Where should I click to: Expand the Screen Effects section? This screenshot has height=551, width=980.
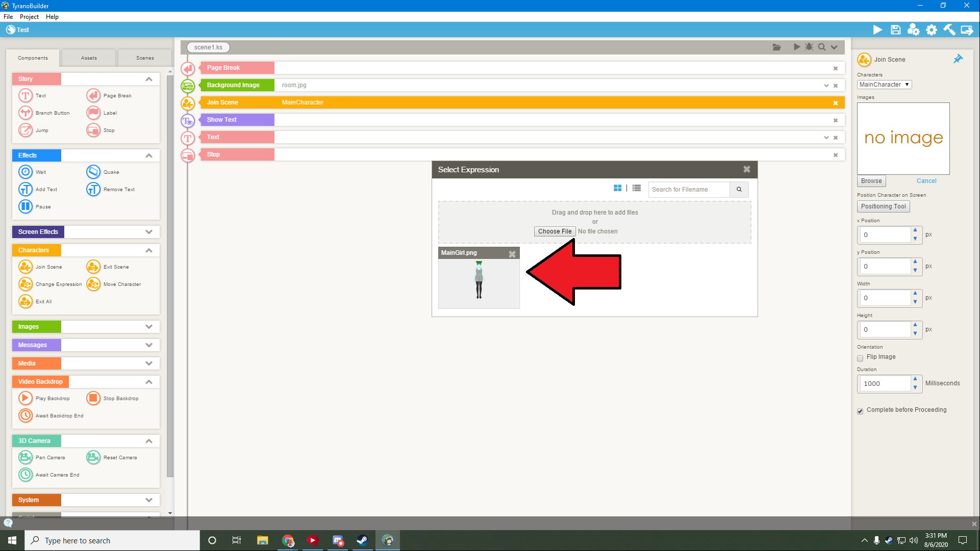(148, 232)
